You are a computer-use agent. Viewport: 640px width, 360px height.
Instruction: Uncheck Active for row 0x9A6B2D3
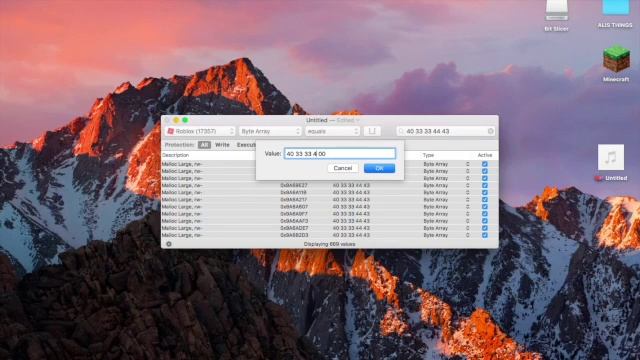(484, 235)
